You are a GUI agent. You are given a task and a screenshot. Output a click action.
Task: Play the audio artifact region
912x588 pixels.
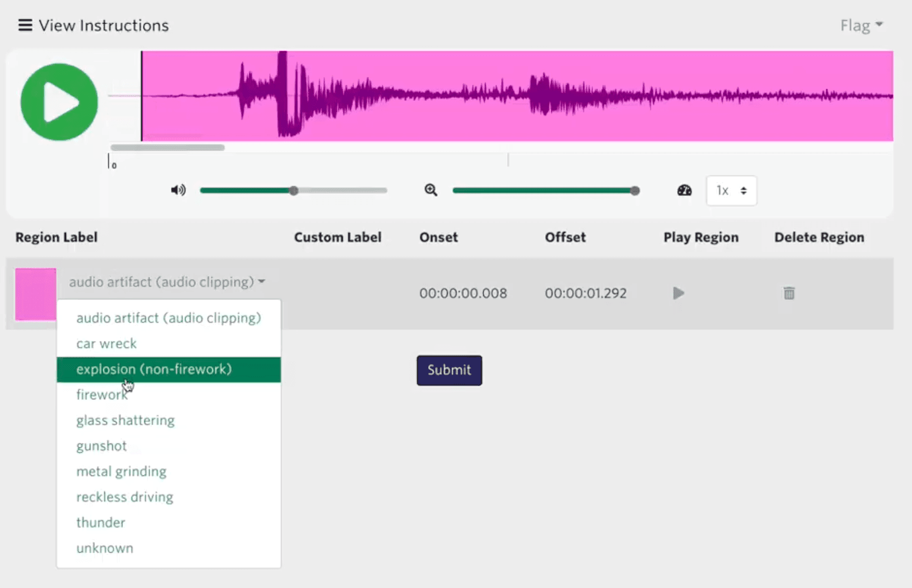coord(678,293)
